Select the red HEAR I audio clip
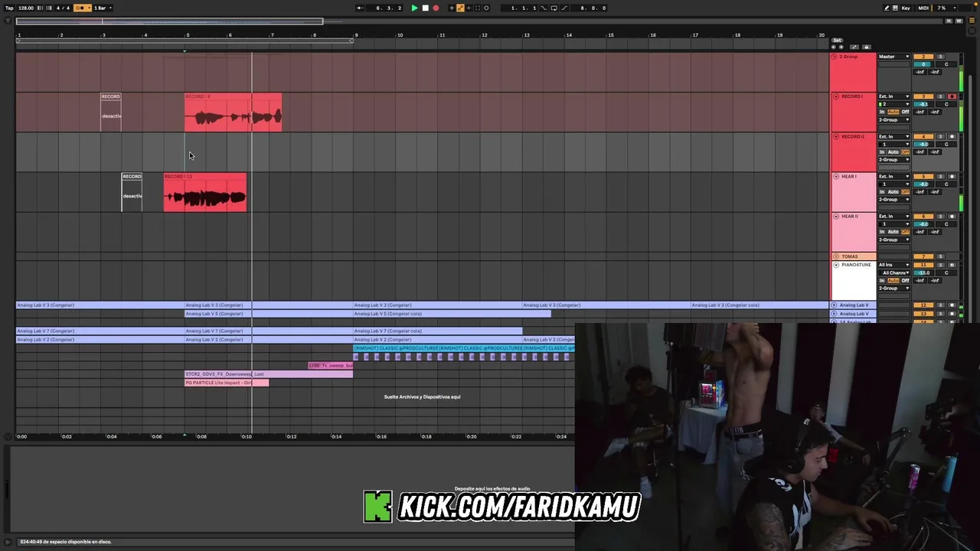This screenshot has height=551, width=980. [x=204, y=192]
